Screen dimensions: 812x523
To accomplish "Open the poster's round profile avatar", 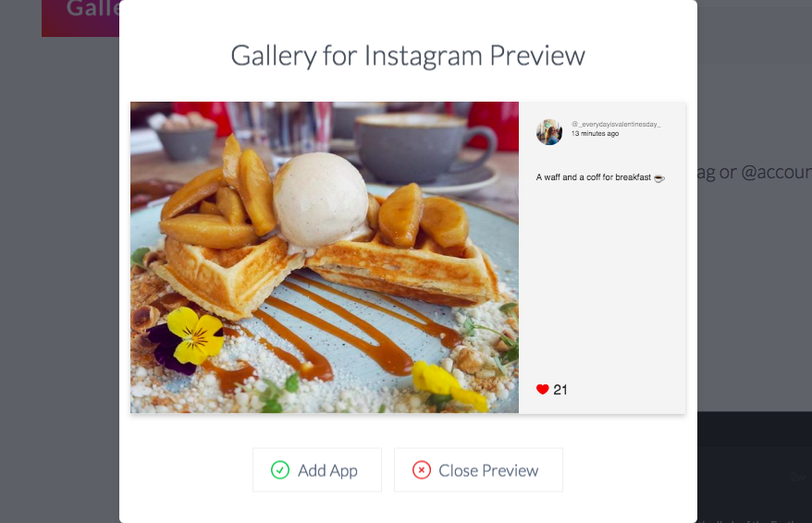I will pyautogui.click(x=549, y=132).
